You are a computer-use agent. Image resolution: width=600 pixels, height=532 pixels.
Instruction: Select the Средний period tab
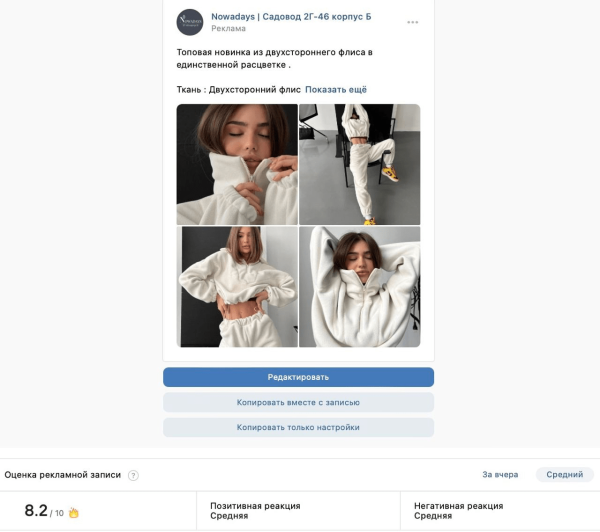565,475
